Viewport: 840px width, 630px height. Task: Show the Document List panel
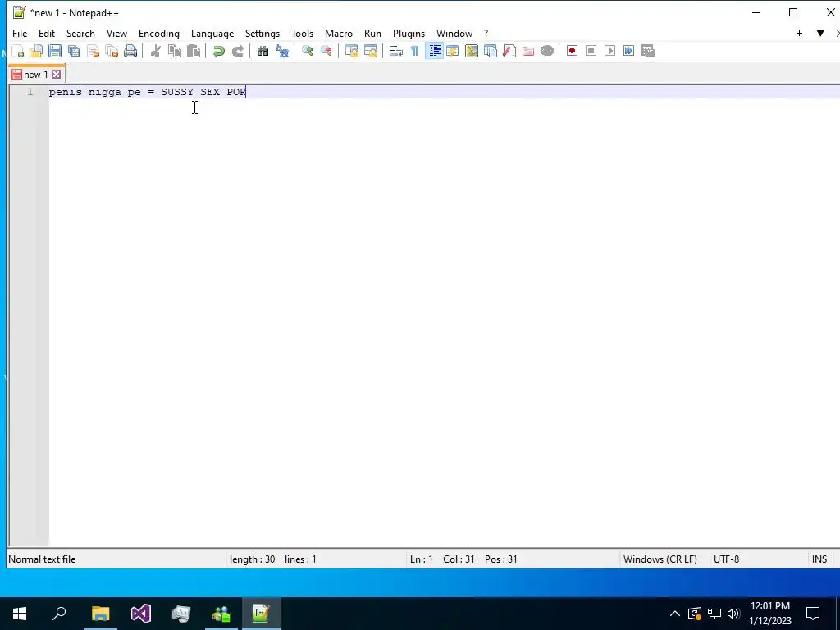(x=491, y=51)
